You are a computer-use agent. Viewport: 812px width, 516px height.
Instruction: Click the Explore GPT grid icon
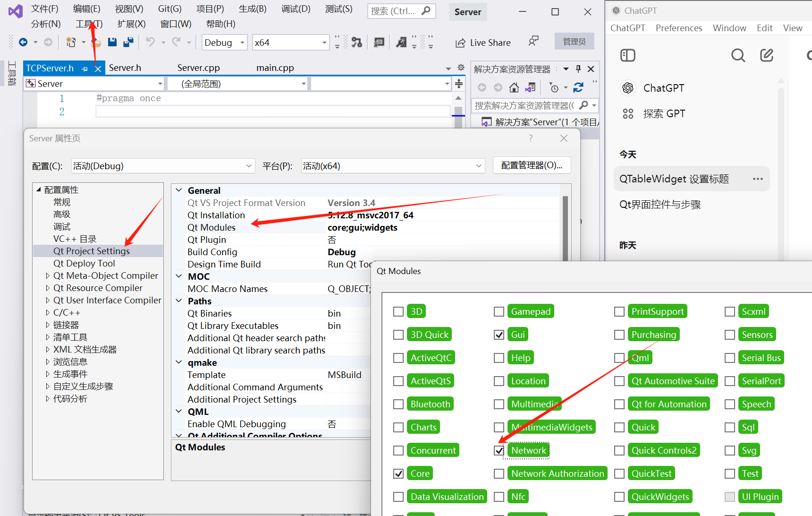(628, 113)
